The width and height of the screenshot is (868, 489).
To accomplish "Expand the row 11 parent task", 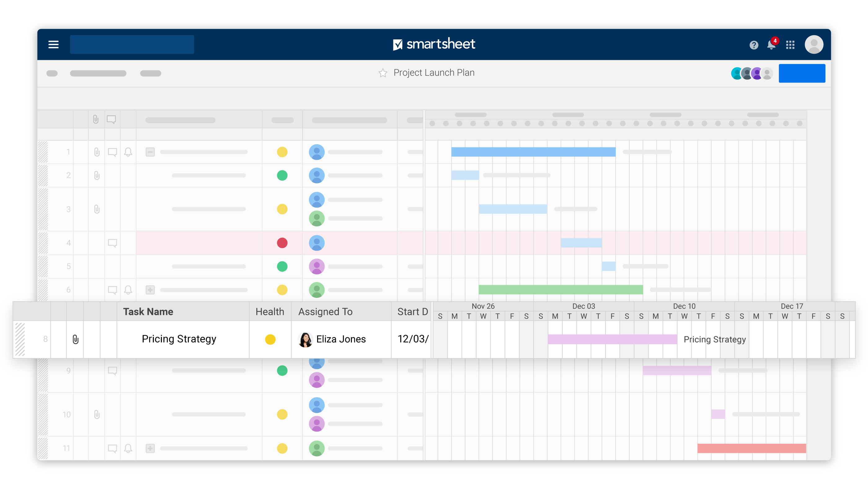I will click(x=150, y=448).
